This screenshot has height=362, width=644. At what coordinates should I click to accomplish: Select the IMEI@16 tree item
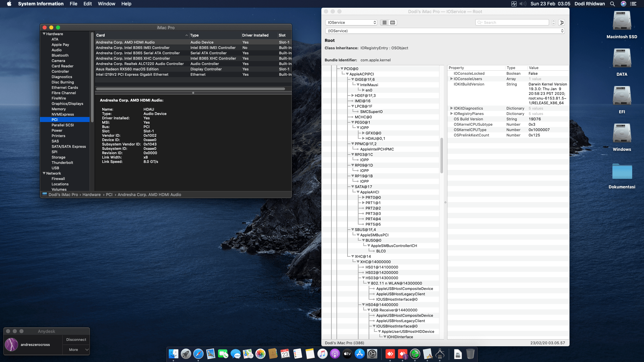pyautogui.click(x=363, y=101)
